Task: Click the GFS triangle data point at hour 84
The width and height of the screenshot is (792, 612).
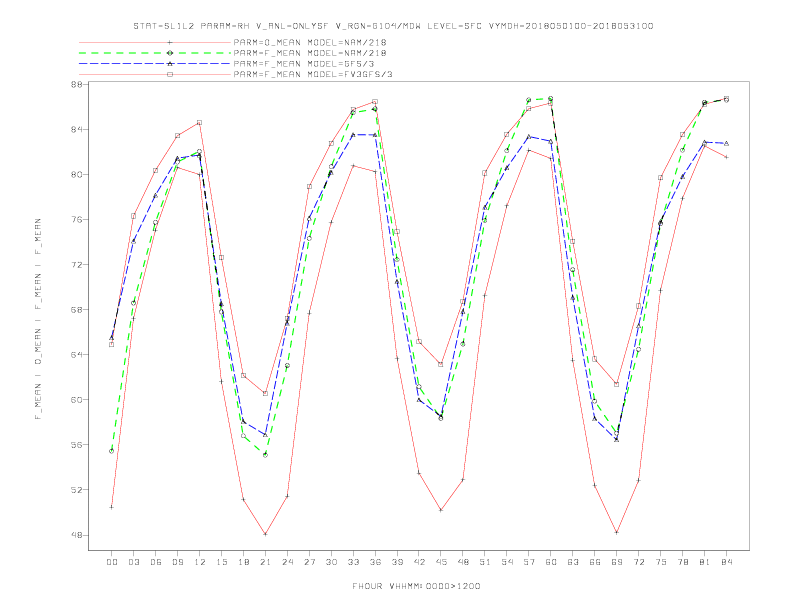Action: tap(726, 143)
